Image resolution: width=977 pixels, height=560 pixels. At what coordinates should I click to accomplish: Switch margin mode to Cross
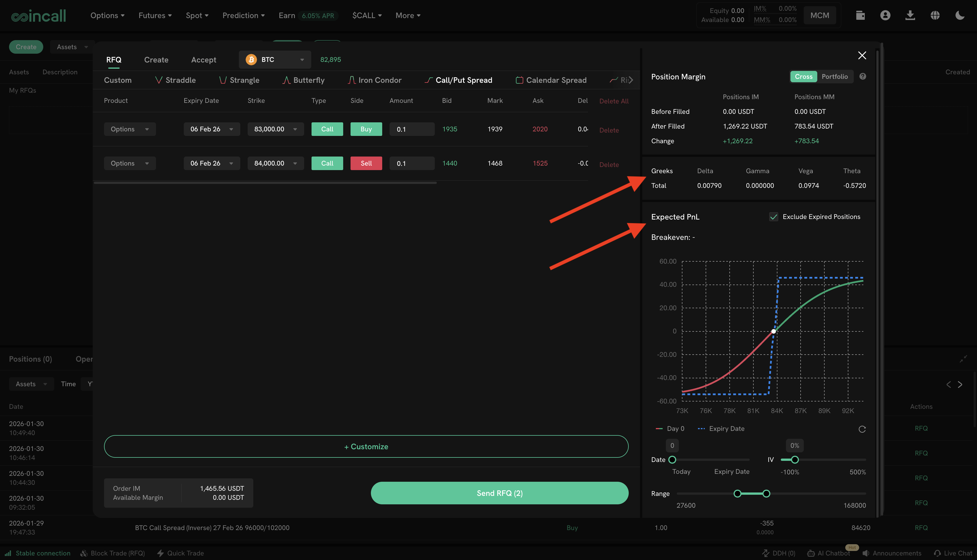pyautogui.click(x=803, y=77)
